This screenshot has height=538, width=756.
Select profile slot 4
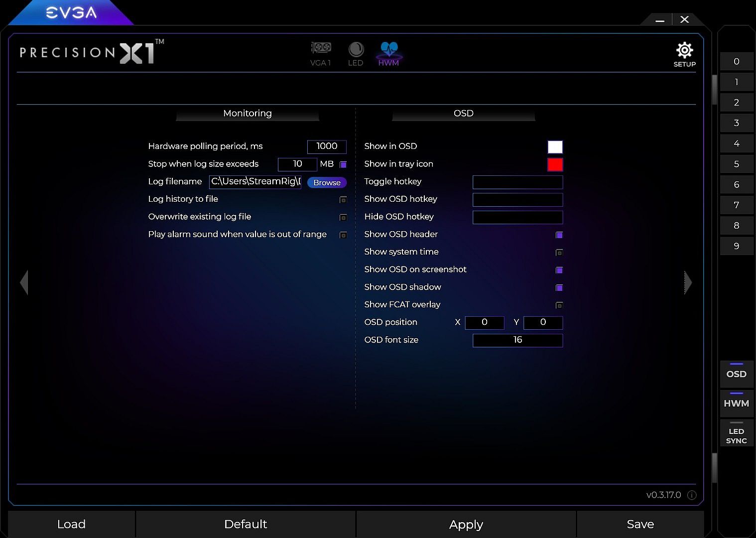tap(737, 143)
